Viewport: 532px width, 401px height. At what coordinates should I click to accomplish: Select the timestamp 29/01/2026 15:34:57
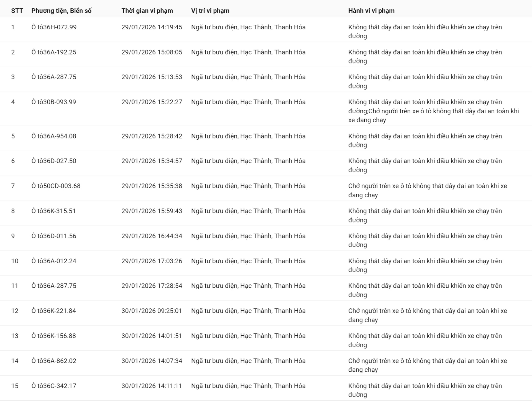(x=152, y=161)
